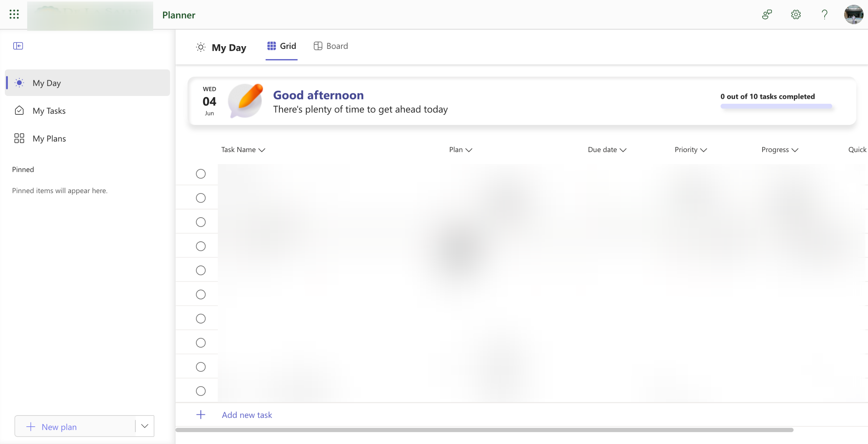The width and height of the screenshot is (868, 444).
Task: Click the New plan button
Action: 75,426
